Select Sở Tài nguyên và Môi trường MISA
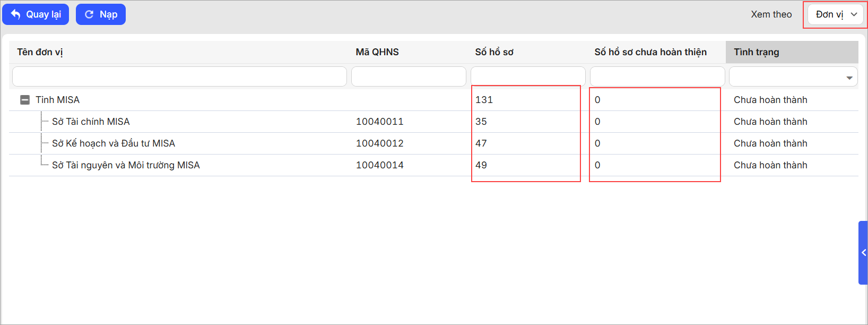The height and width of the screenshot is (325, 868). 126,165
